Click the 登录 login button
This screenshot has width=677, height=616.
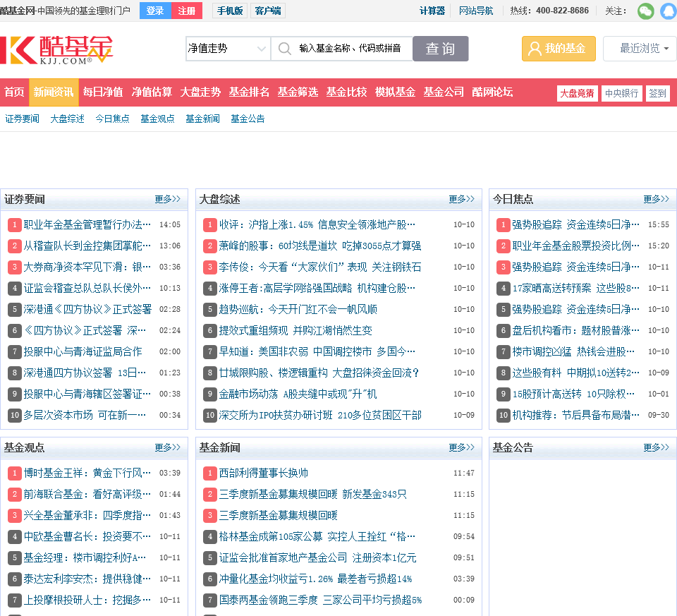click(155, 11)
